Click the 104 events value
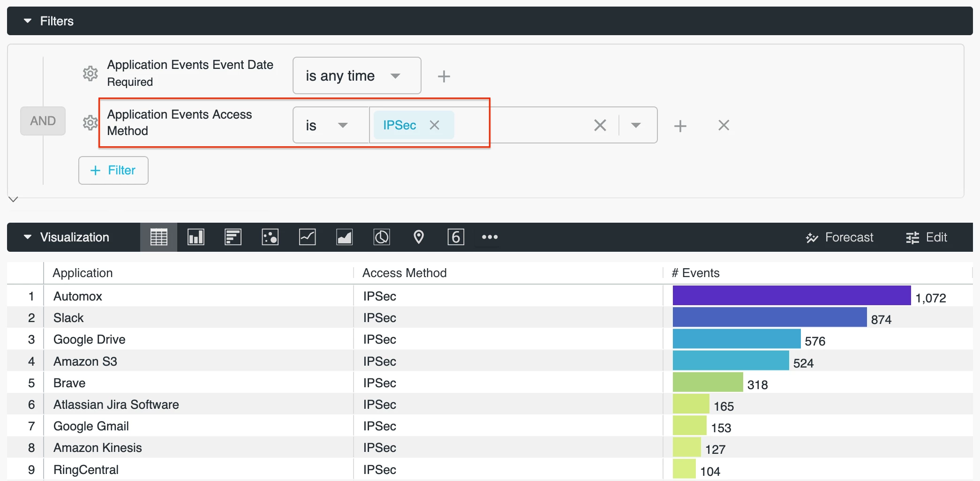This screenshot has width=980, height=481. (x=710, y=472)
